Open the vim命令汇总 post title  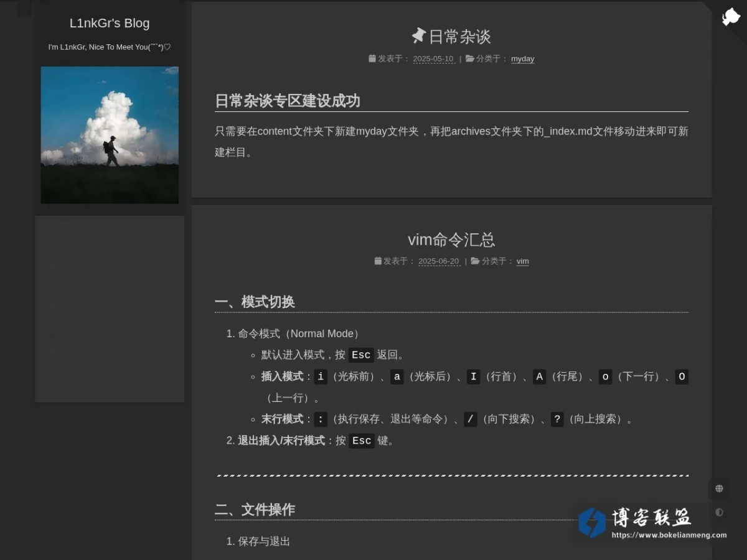point(451,240)
